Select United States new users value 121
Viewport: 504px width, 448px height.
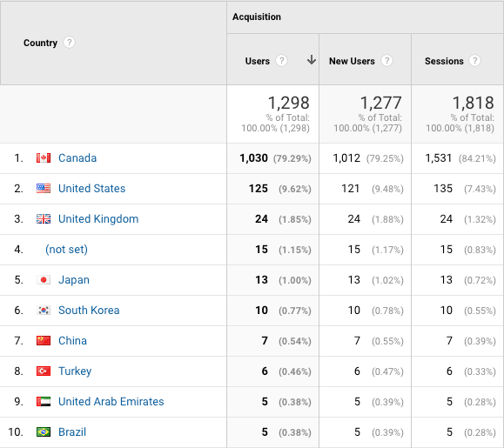350,189
